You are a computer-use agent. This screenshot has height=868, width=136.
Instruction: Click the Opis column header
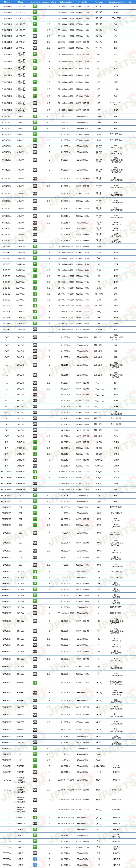click(x=130, y=2)
